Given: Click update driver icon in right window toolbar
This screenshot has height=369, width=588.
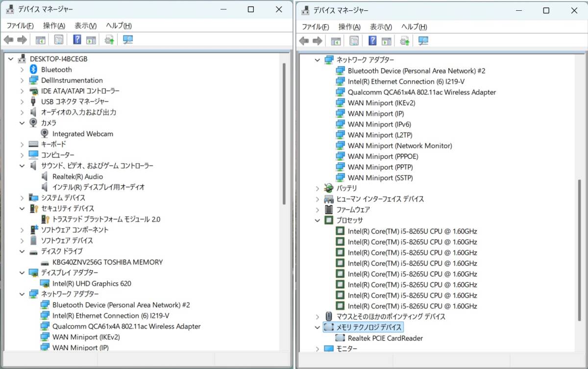Looking at the screenshot, I should [404, 41].
